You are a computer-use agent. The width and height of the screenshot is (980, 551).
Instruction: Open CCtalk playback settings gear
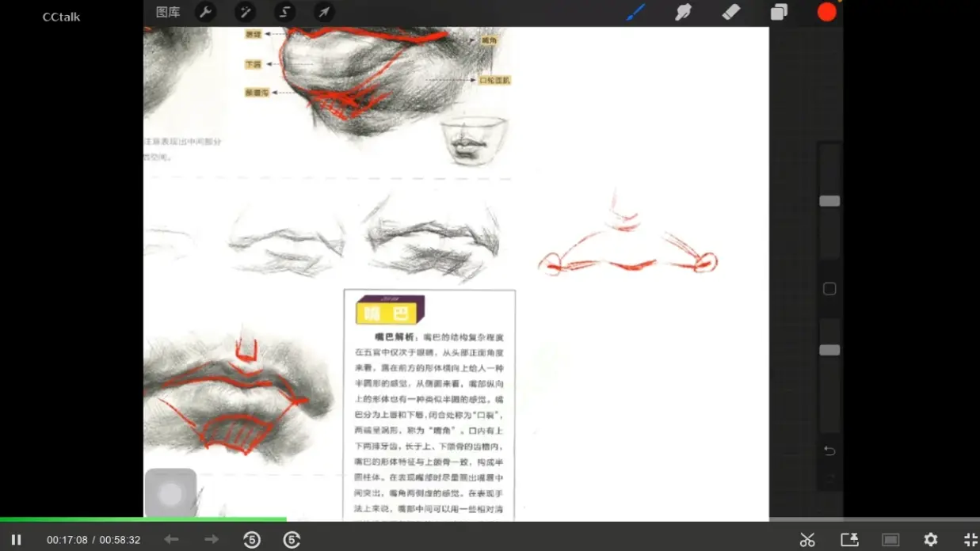pyautogui.click(x=930, y=539)
